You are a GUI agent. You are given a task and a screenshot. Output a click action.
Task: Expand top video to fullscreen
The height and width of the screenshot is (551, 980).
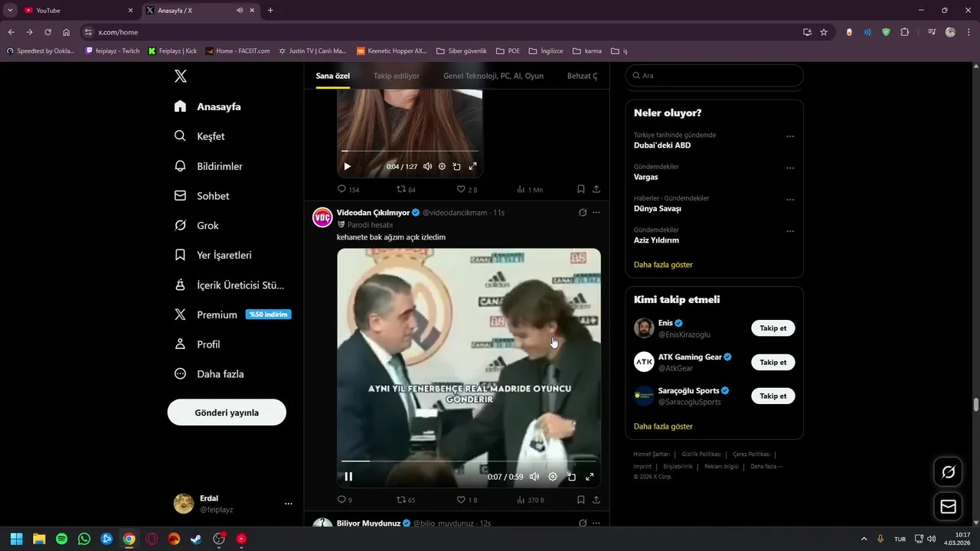pyautogui.click(x=472, y=166)
